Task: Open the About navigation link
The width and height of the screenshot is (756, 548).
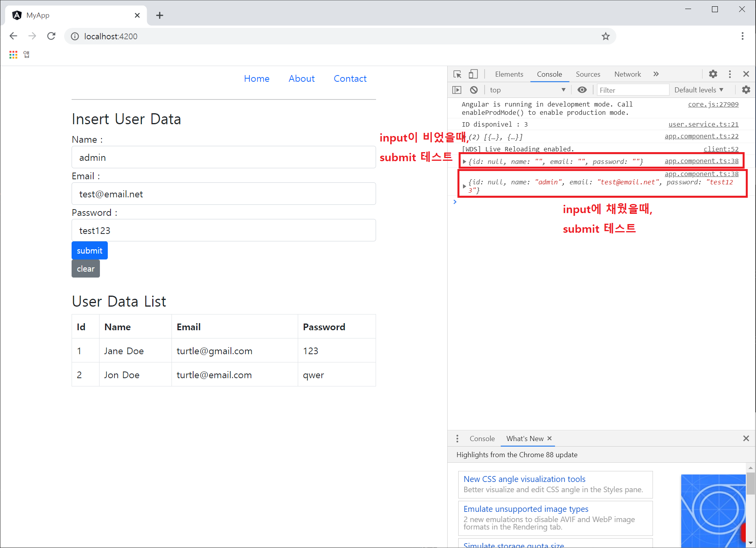Action: [x=301, y=79]
